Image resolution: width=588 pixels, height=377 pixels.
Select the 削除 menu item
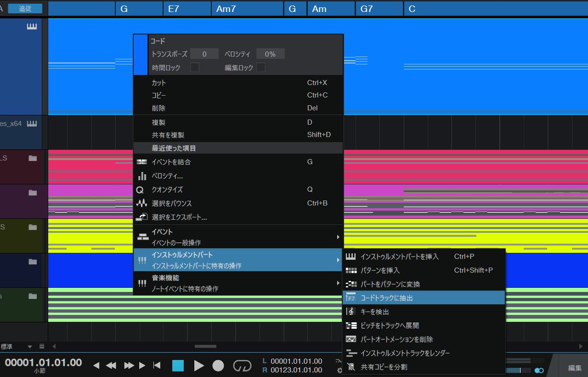[238, 108]
